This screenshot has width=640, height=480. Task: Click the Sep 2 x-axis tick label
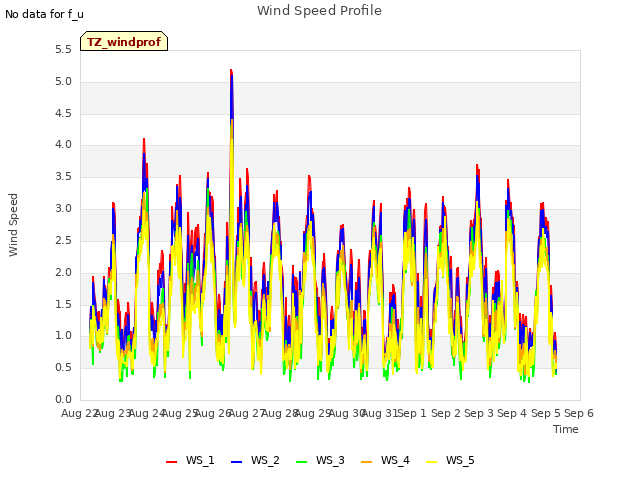coord(446,413)
